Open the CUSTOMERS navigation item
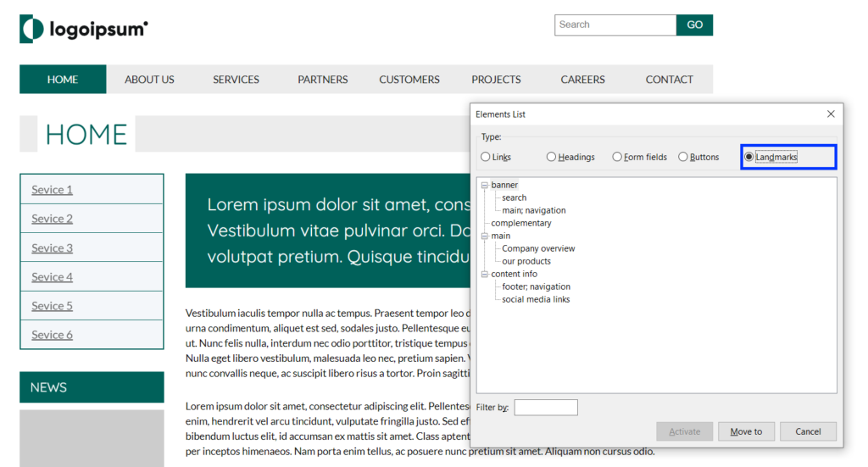This screenshot has width=868, height=467. pos(409,79)
